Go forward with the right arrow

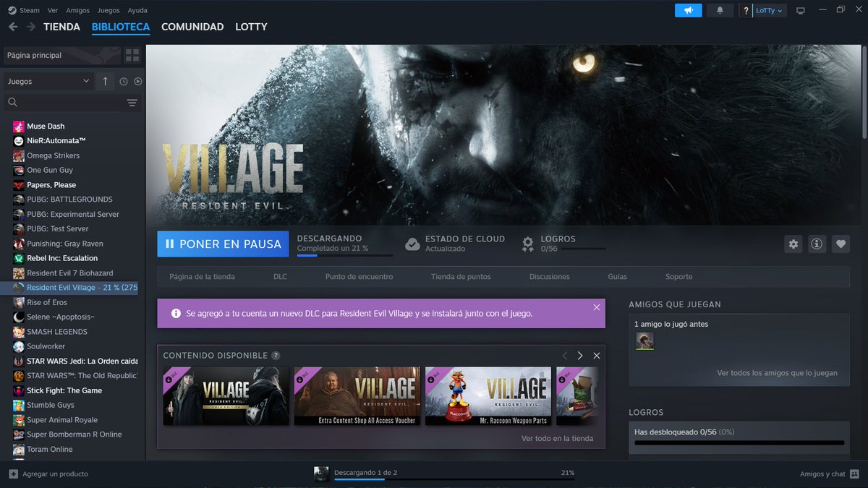[x=31, y=27]
